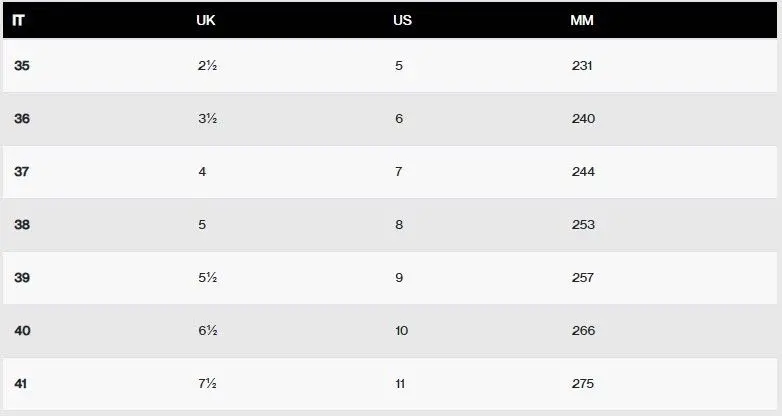
Task: Click the 275 millimeter value
Action: 583,384
